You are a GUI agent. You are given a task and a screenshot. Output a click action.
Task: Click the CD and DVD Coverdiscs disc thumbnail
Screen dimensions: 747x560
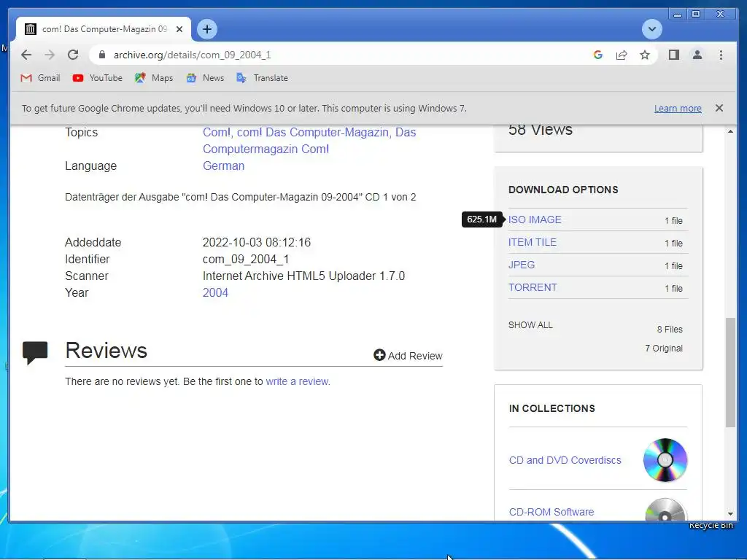click(x=665, y=460)
